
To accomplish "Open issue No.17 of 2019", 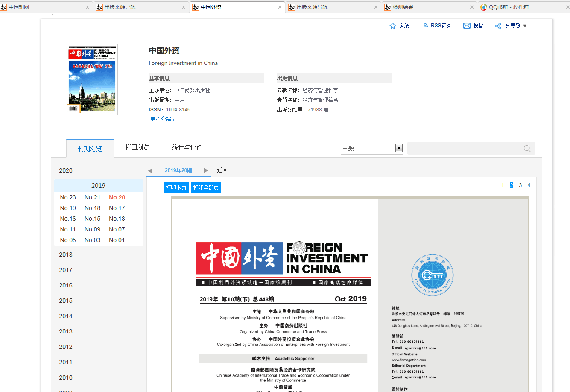I will click(117, 208).
